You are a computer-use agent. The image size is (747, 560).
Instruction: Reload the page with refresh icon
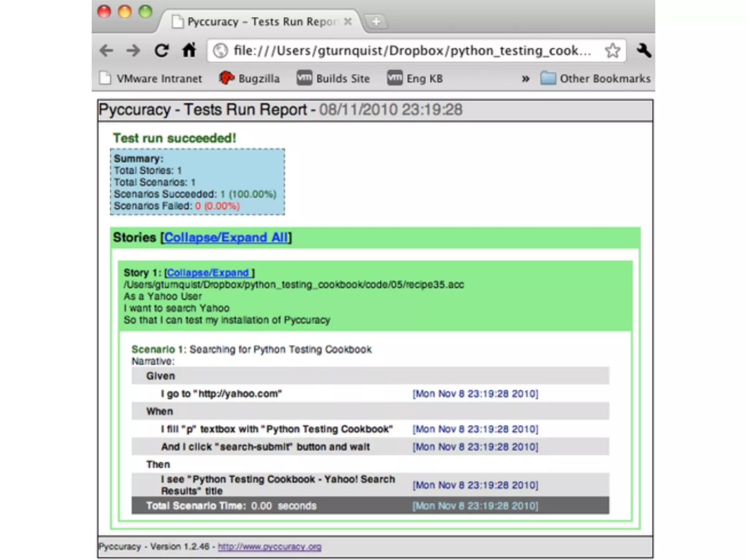[162, 50]
